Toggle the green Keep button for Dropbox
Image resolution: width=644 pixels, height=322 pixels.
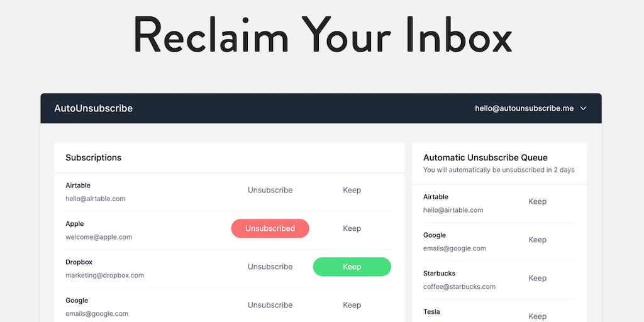[x=352, y=267]
